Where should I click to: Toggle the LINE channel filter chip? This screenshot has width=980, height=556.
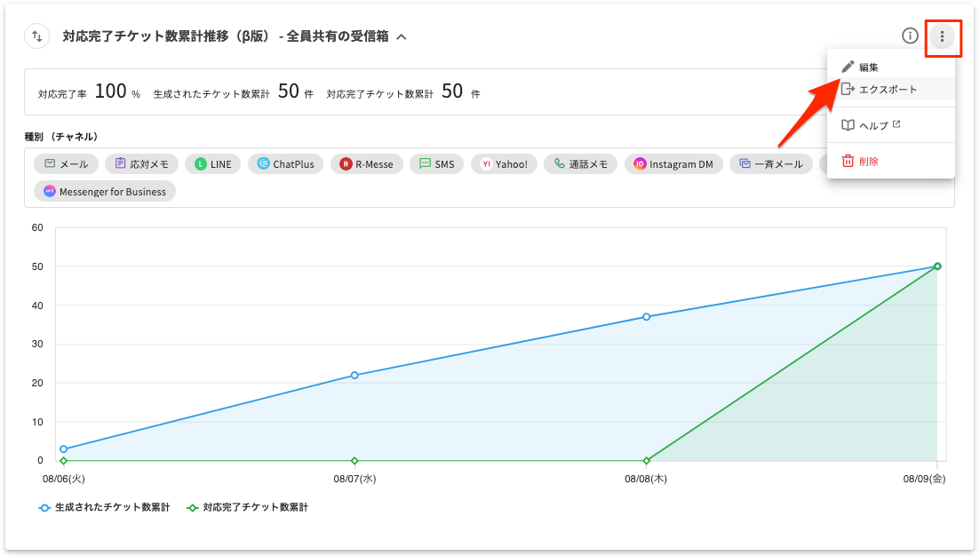[x=212, y=164]
